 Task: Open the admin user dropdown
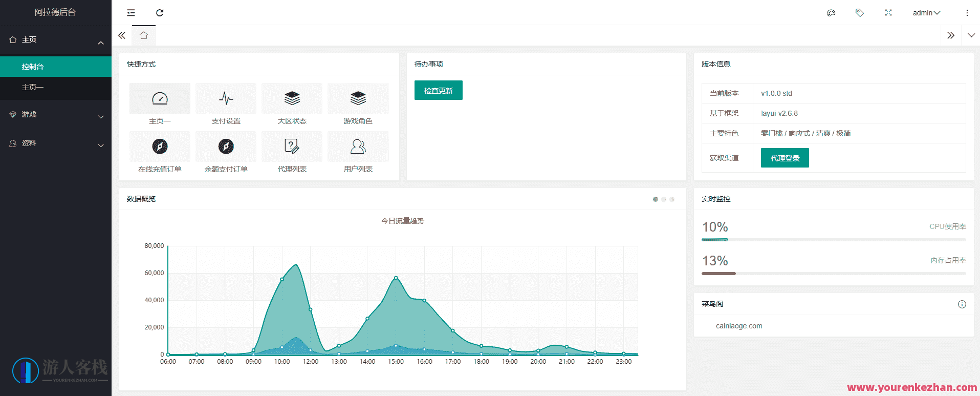[926, 13]
